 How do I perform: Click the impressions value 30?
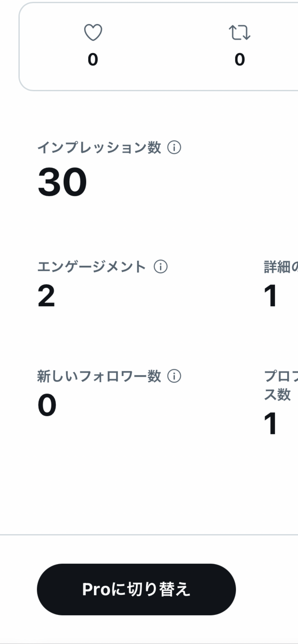(x=62, y=182)
